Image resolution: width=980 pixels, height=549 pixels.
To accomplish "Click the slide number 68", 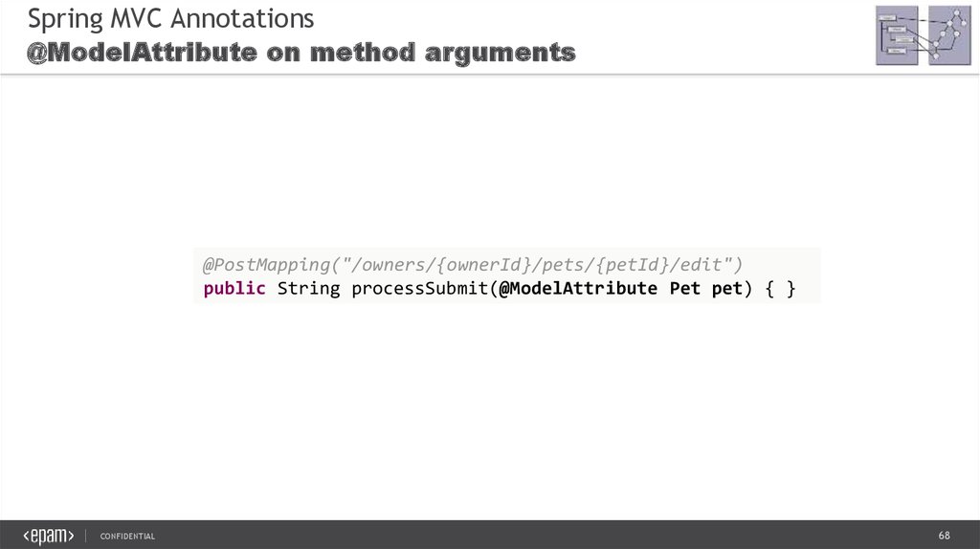I will [x=944, y=534].
